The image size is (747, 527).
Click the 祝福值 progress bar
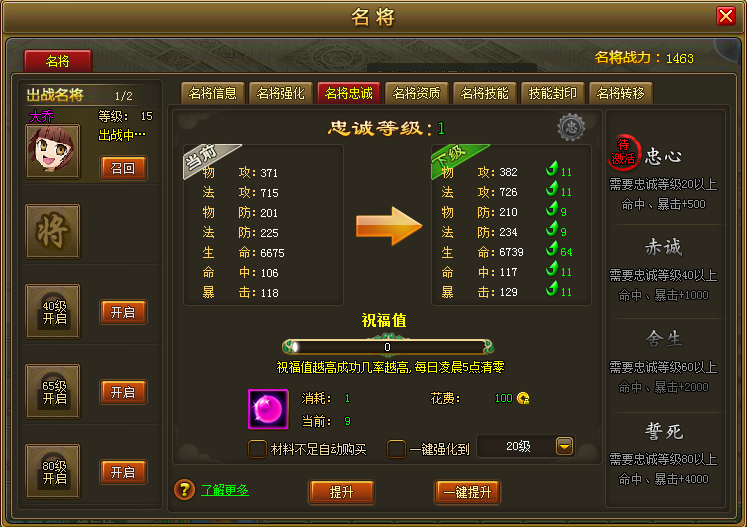point(387,347)
